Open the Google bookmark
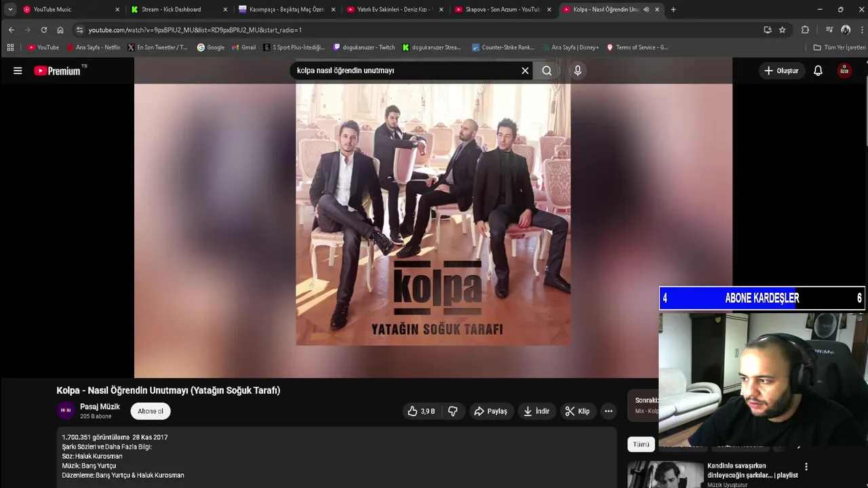 pyautogui.click(x=211, y=47)
